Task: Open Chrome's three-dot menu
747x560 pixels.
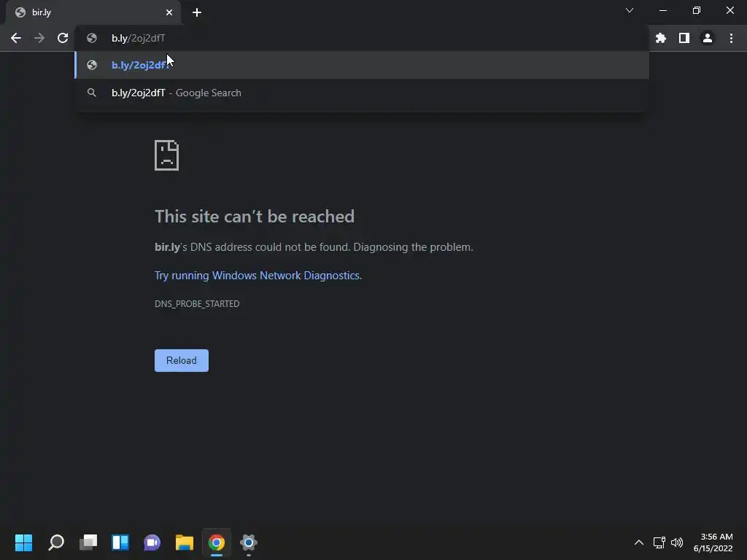Action: [x=731, y=38]
